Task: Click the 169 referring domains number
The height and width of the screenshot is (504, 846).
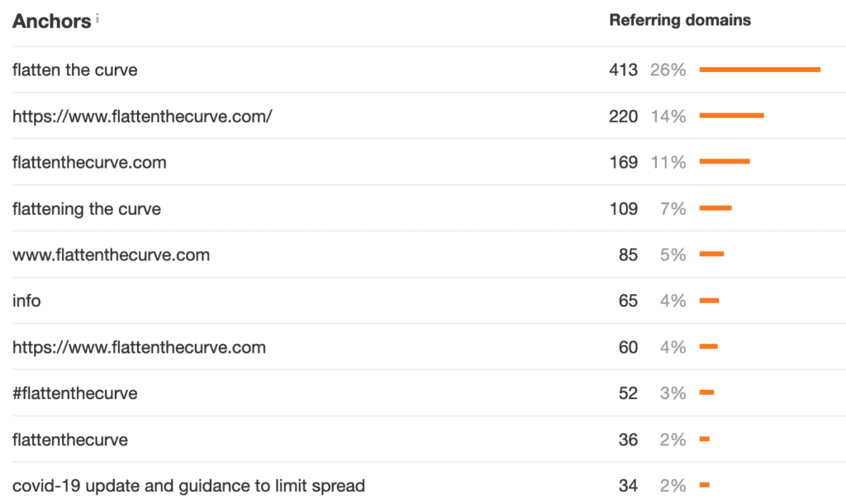Action: pyautogui.click(x=623, y=163)
